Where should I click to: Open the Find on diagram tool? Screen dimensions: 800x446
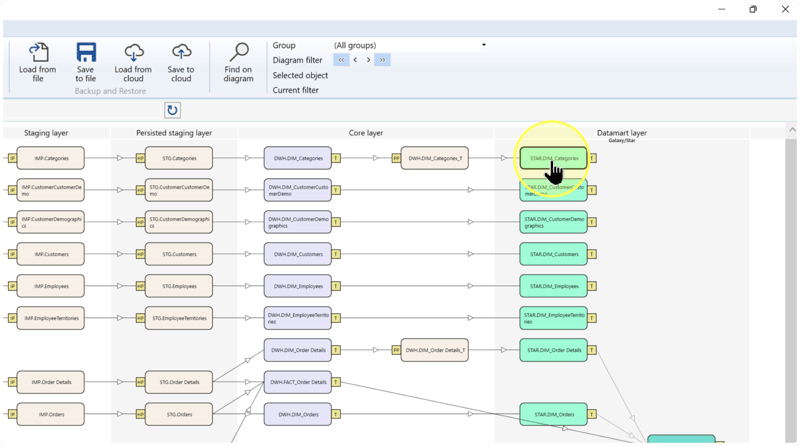(x=238, y=62)
